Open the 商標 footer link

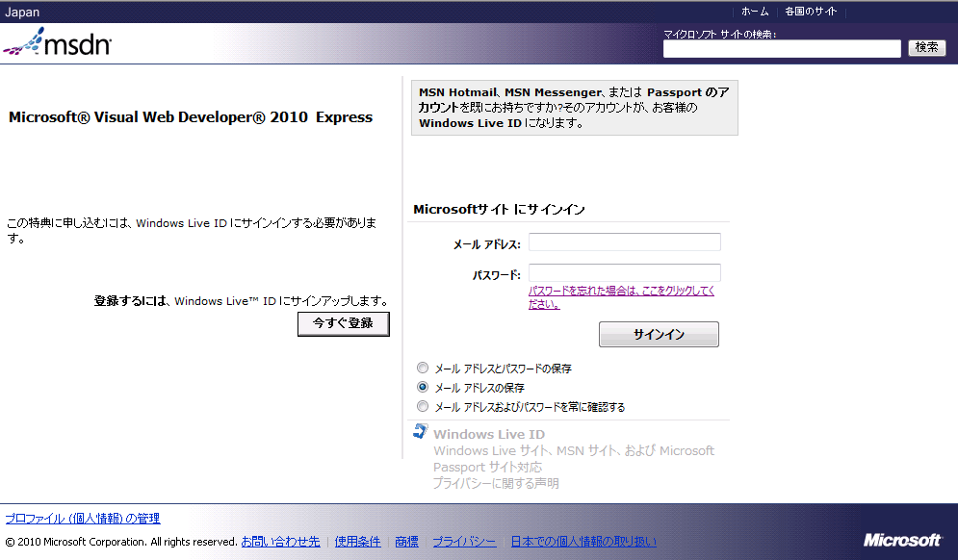tap(407, 542)
